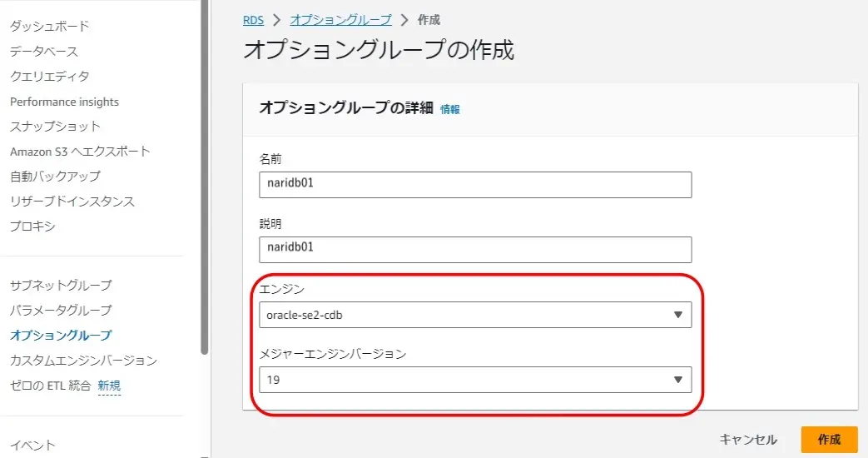Navigate to Performance insights

(x=65, y=102)
